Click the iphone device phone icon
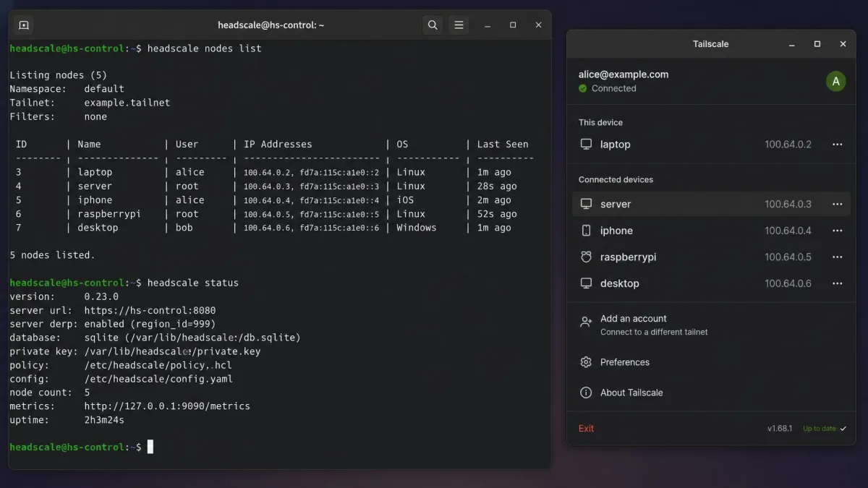The height and width of the screenshot is (488, 868). (587, 231)
